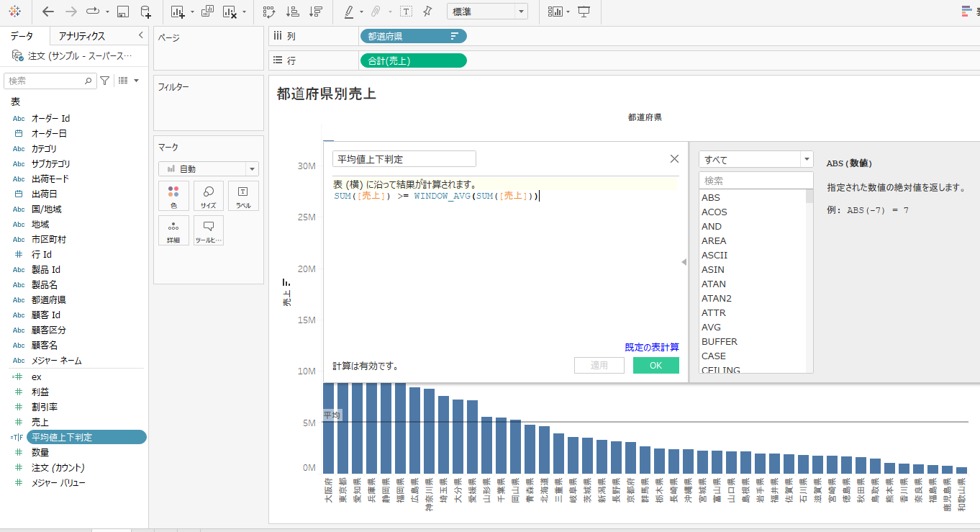Image resolution: width=980 pixels, height=532 pixels.
Task: Open Show Me chart dropdown arrow
Action: pos(568,12)
